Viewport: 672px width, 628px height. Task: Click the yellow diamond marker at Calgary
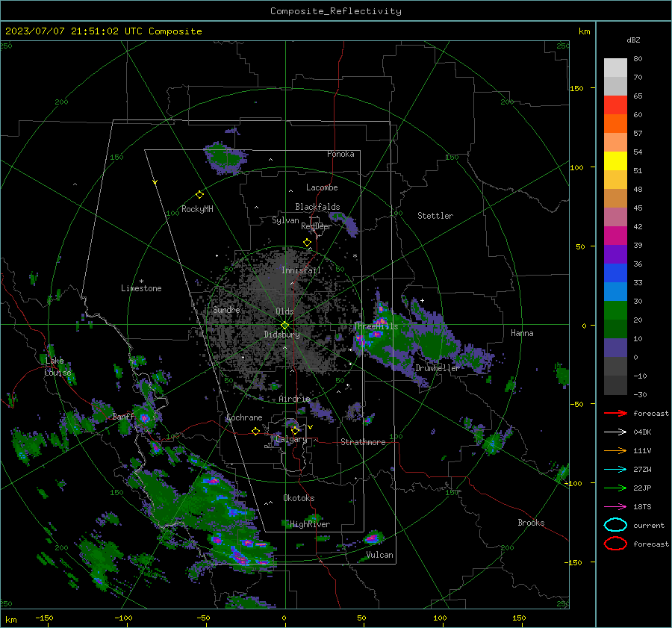pyautogui.click(x=295, y=430)
